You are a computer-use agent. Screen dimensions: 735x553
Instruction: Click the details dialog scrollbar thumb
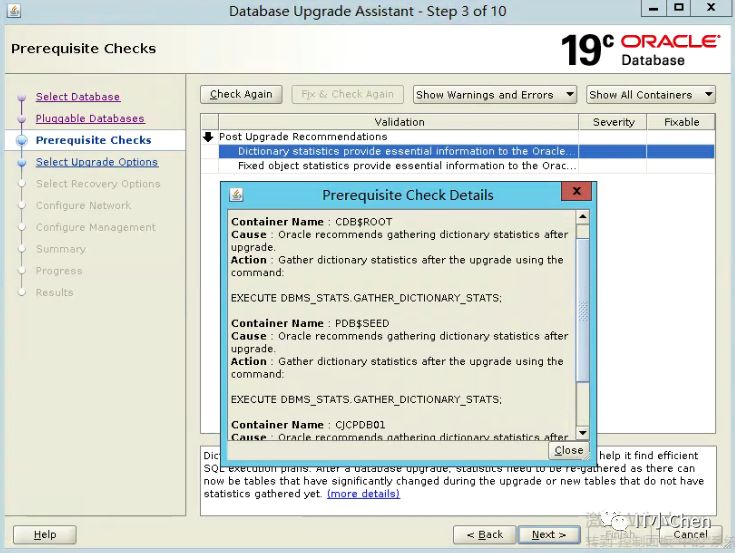tap(582, 310)
